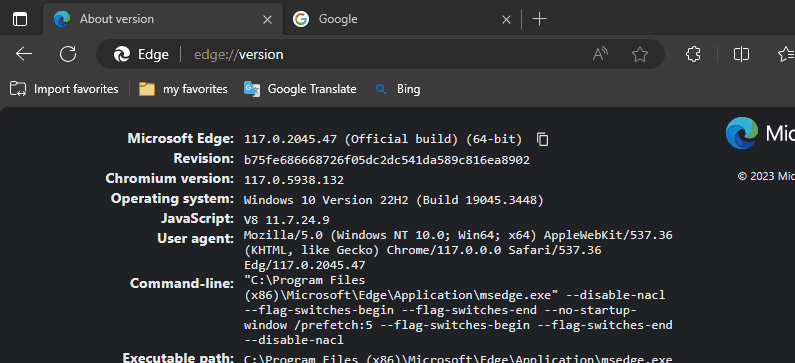Click the edge://version address field
Image resolution: width=795 pixels, height=363 pixels.
380,54
